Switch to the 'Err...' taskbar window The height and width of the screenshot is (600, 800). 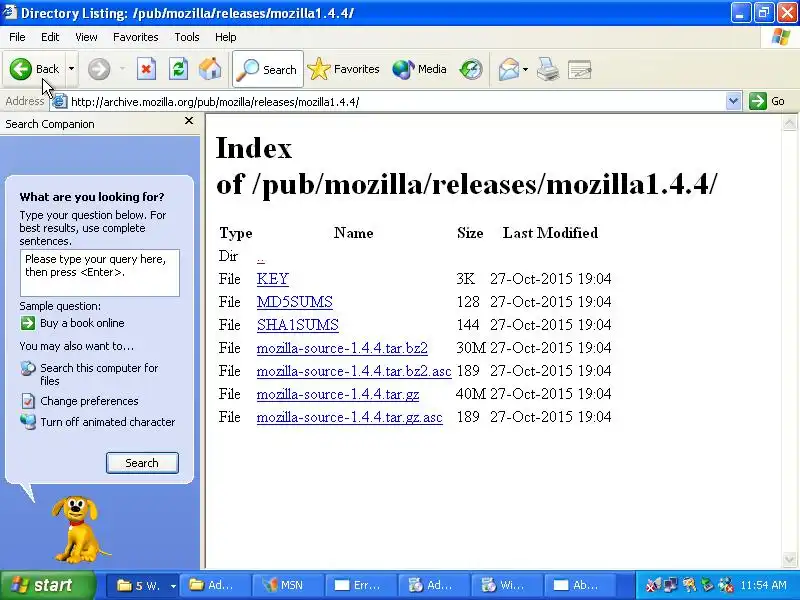pos(361,585)
